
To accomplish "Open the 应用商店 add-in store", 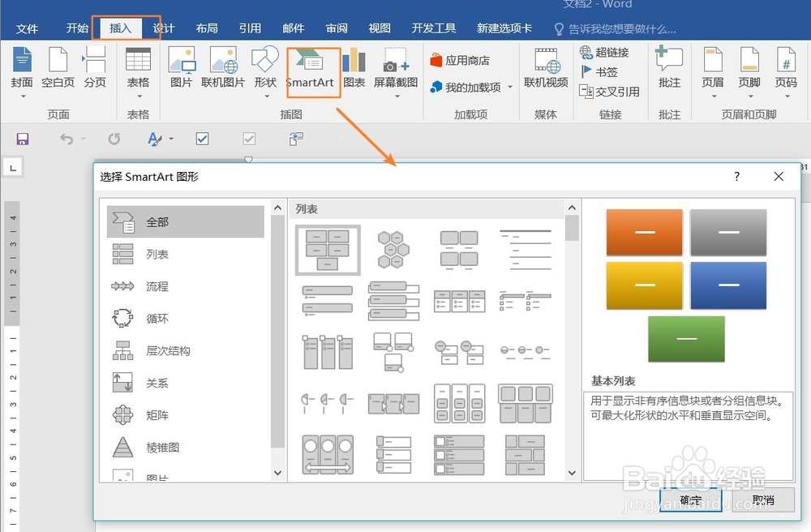I will (460, 61).
